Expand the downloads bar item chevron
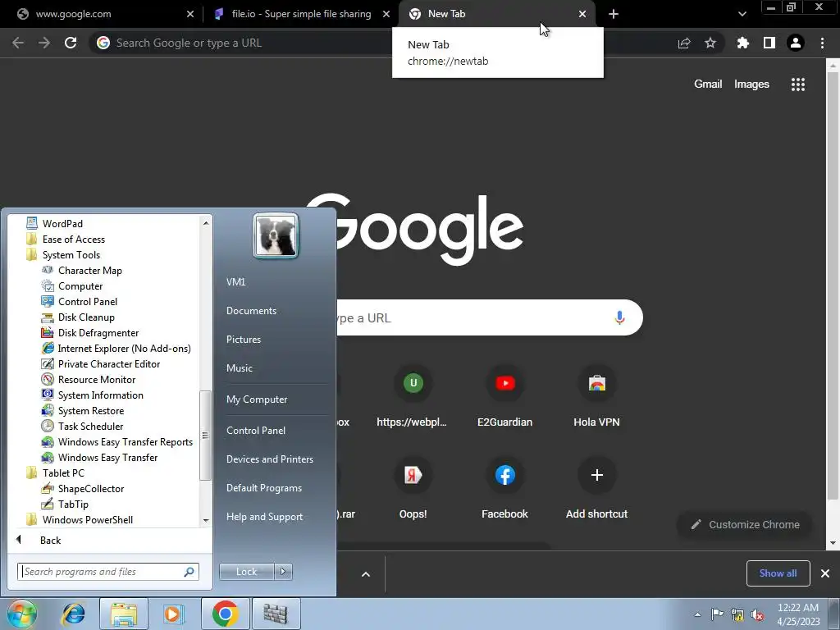Screen dimensions: 840x630 pyautogui.click(x=366, y=574)
